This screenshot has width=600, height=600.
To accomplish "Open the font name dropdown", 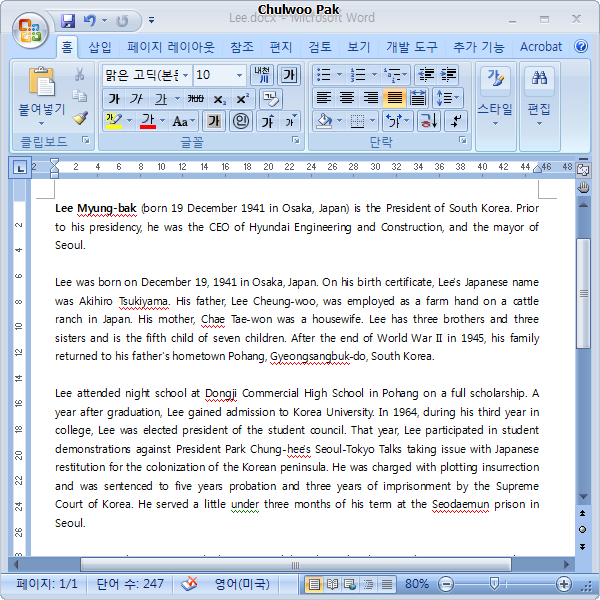I will (x=185, y=75).
